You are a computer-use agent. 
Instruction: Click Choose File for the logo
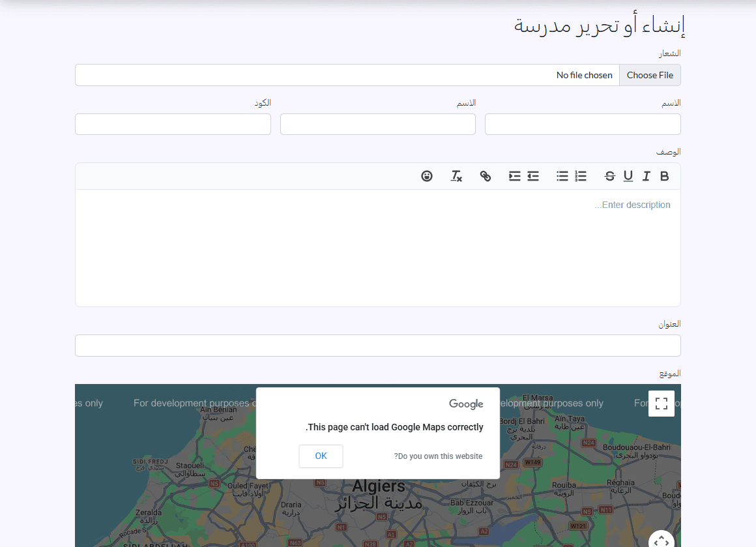(650, 75)
